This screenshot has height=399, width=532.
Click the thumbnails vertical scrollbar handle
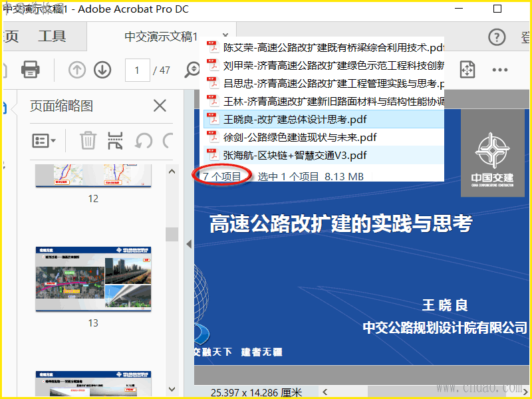click(172, 234)
